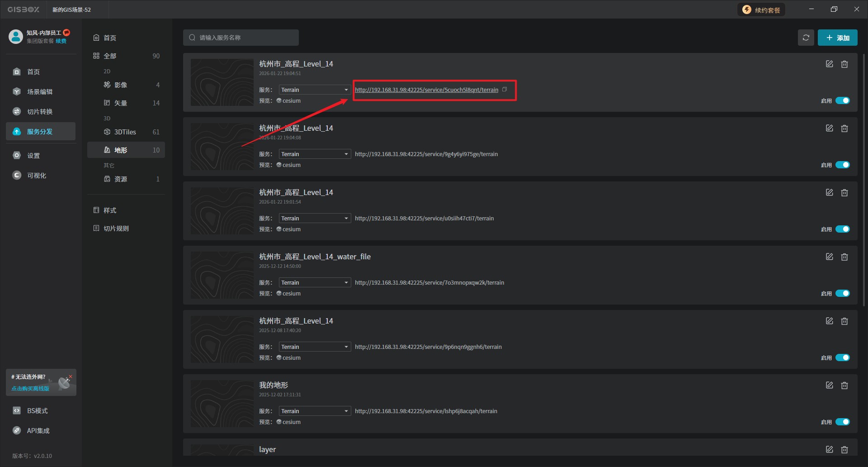Delete the 我的地形 terrain service

844,386
